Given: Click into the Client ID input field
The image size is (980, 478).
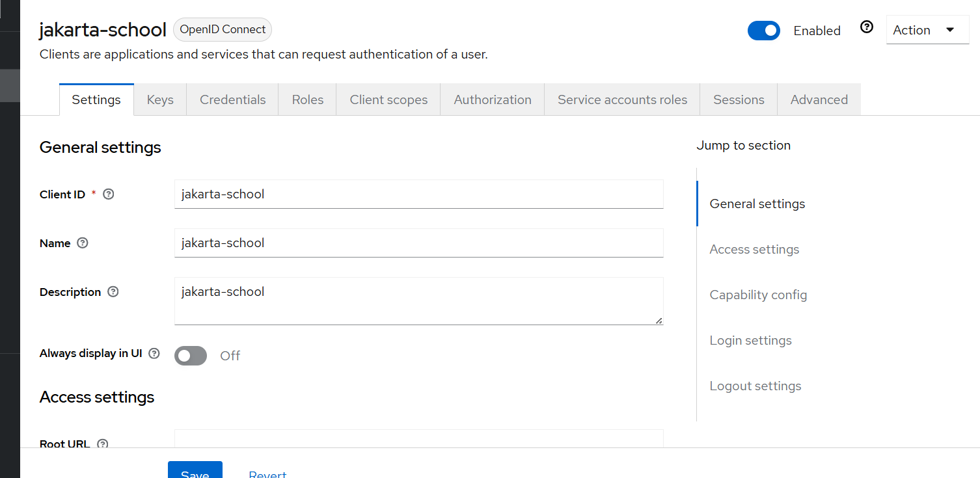Looking at the screenshot, I should [419, 194].
